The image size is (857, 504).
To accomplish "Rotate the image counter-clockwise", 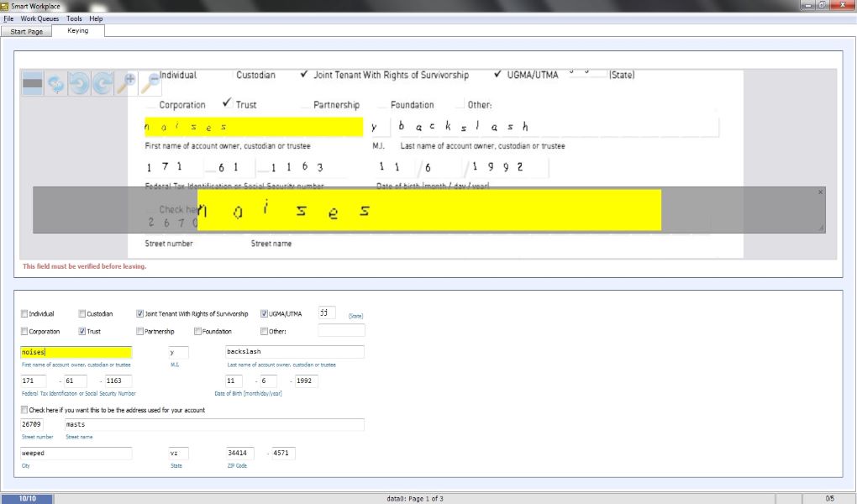I will tap(79, 83).
